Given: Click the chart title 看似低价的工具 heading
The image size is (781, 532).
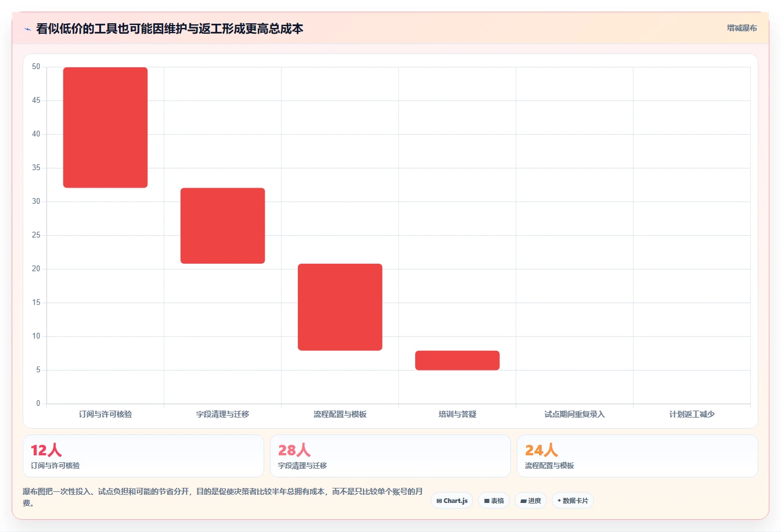Looking at the screenshot, I should pyautogui.click(x=170, y=28).
